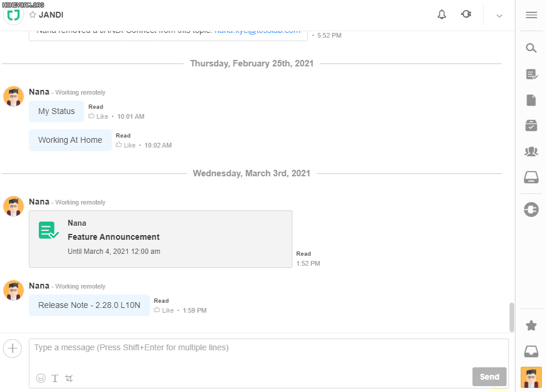Click the green to-do icon on Feature Announcement
The width and height of the screenshot is (546, 392).
click(x=48, y=230)
